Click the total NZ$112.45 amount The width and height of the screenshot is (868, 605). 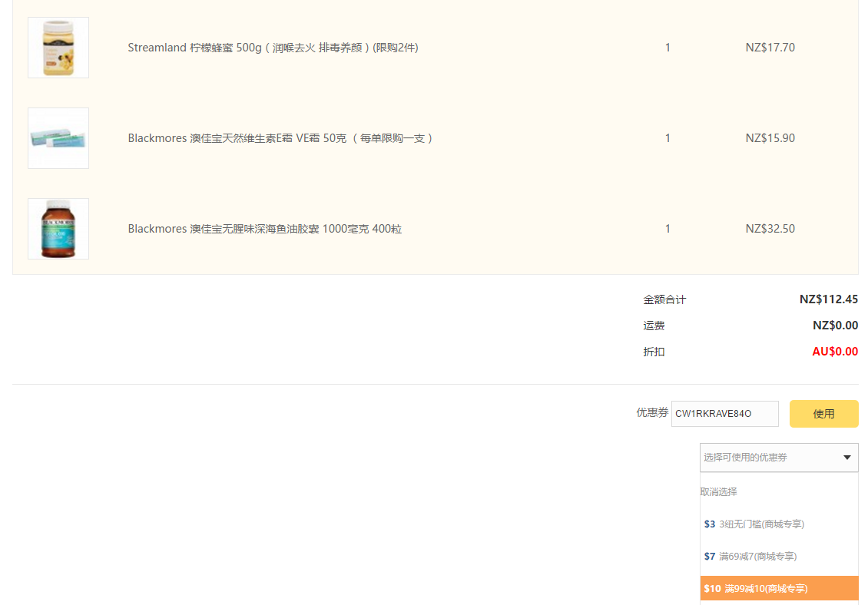(829, 299)
